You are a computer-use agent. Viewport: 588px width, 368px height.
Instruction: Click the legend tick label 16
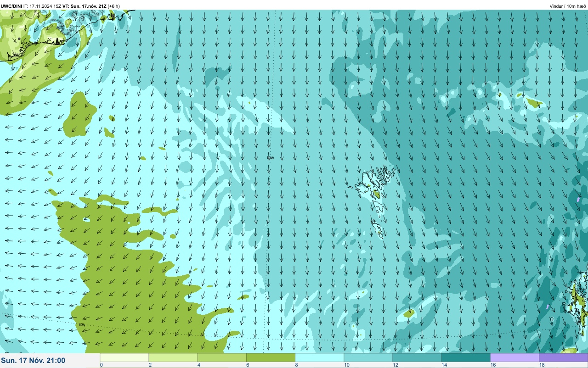tap(493, 365)
